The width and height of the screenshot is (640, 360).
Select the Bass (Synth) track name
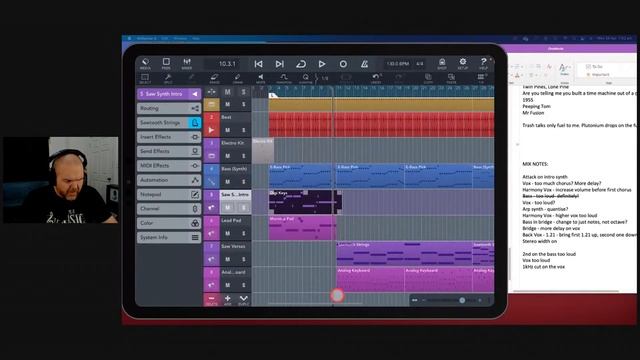(234, 169)
